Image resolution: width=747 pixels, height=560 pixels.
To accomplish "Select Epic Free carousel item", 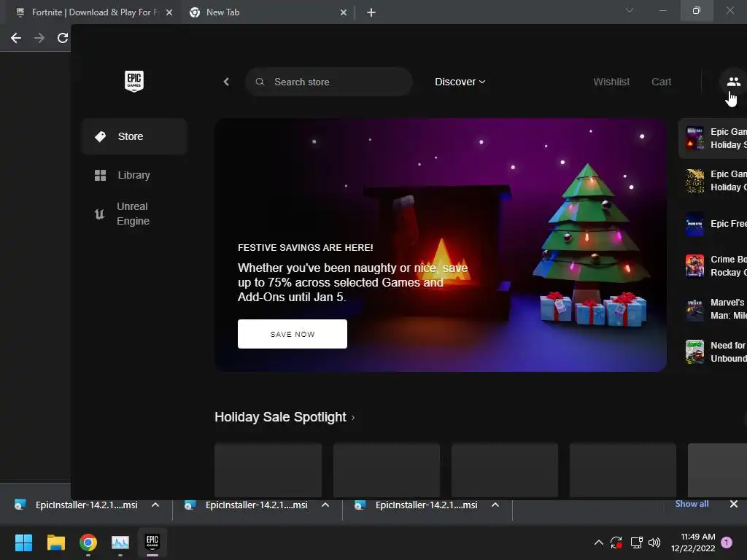I will coord(713,224).
